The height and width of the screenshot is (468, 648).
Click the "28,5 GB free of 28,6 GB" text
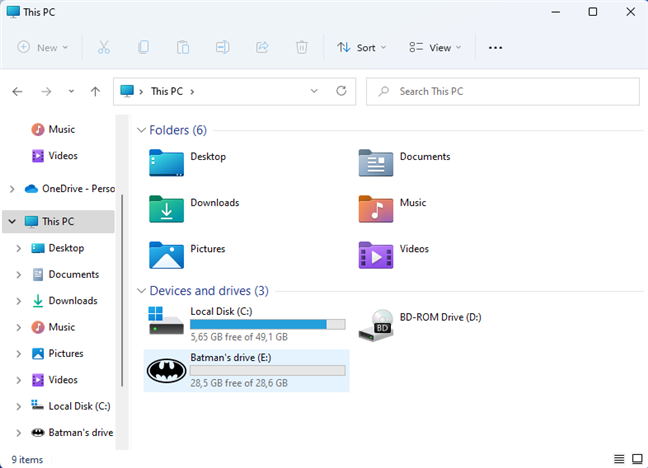[239, 383]
